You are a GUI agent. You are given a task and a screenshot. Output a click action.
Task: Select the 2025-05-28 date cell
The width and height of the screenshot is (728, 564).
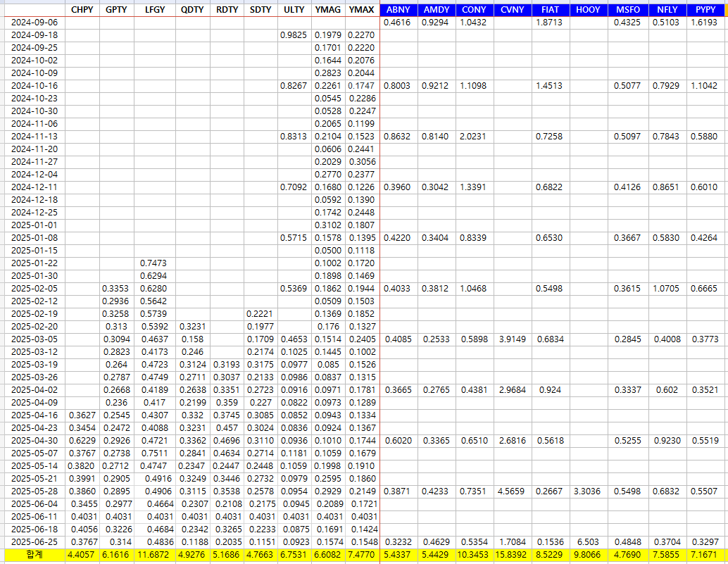click(34, 491)
